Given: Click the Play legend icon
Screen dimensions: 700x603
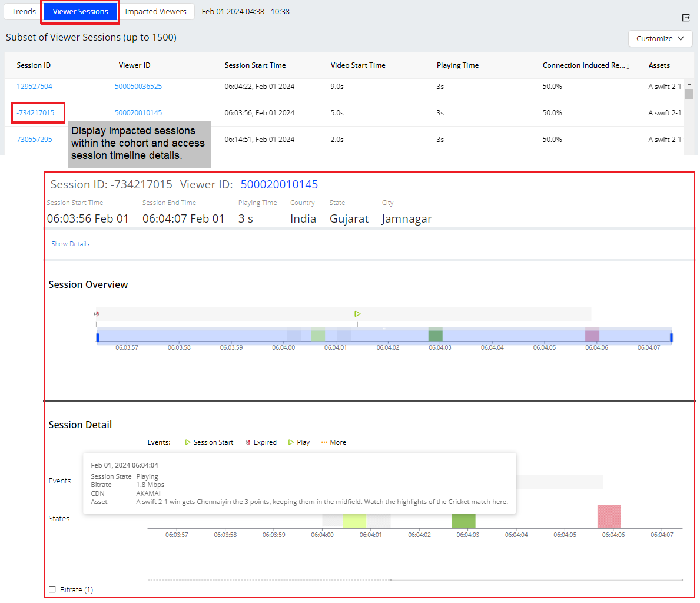Looking at the screenshot, I should point(291,442).
